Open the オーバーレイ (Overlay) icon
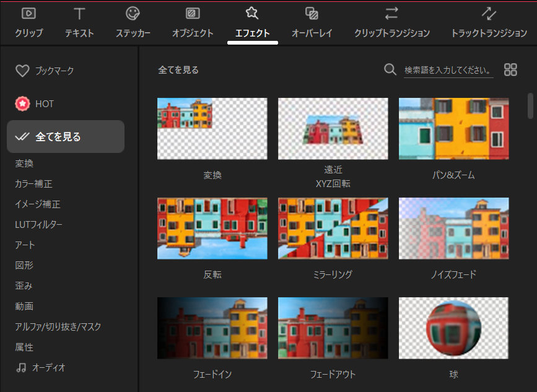The height and width of the screenshot is (392, 537). coord(312,14)
